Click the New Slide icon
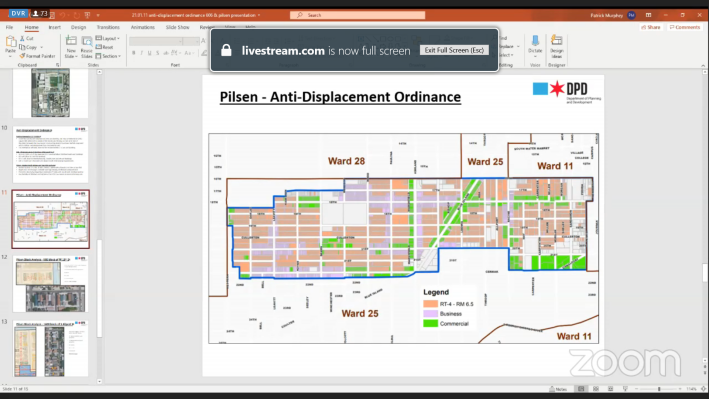 click(x=71, y=47)
